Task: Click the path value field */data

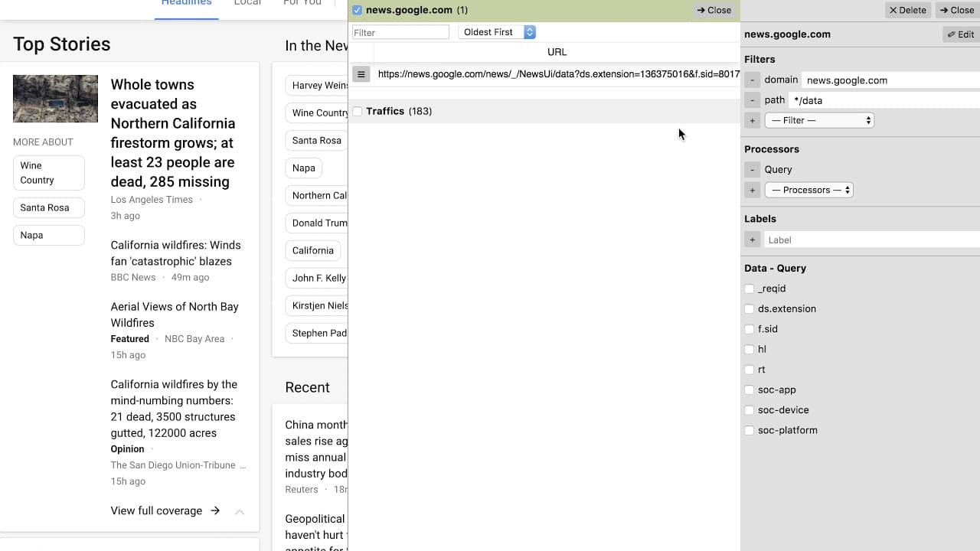Action: point(884,100)
